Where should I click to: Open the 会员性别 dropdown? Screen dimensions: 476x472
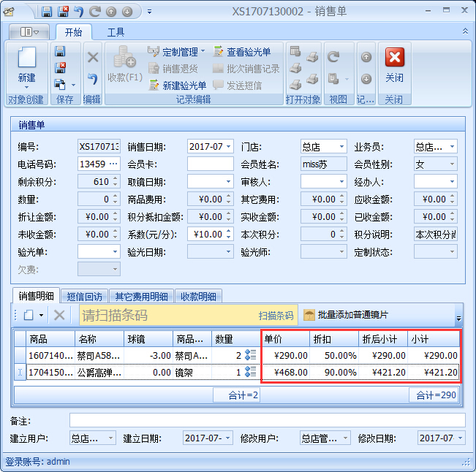pyautogui.click(x=453, y=164)
